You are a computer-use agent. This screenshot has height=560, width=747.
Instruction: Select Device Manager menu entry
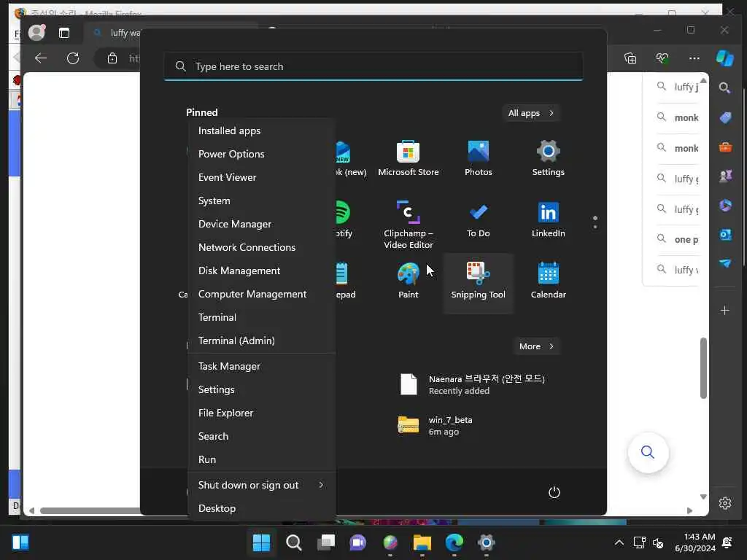pos(262,224)
